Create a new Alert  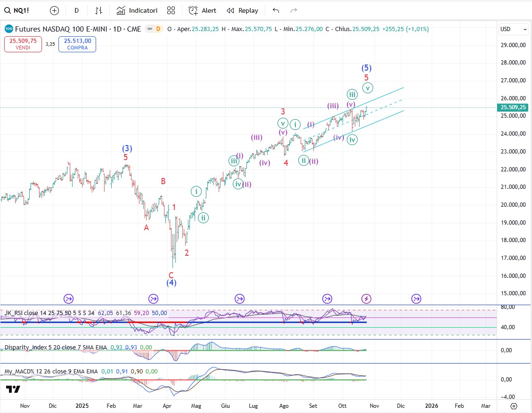pos(203,10)
